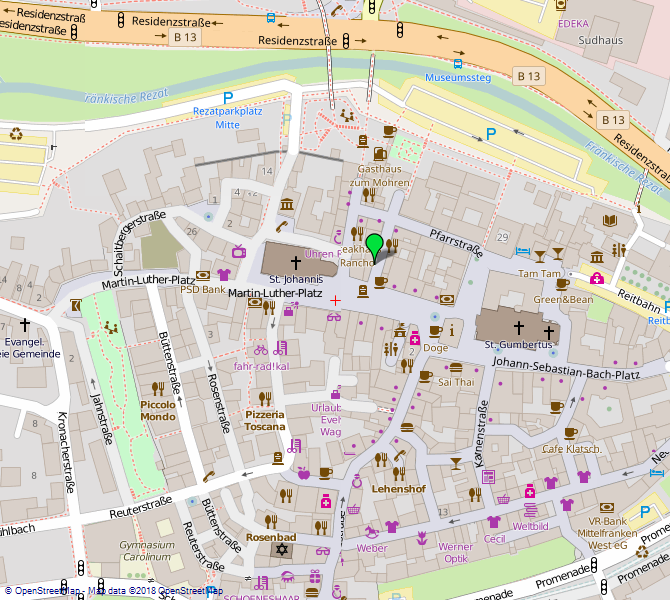Click the television shop icon near St. Johannis
The image size is (670, 600).
239,251
